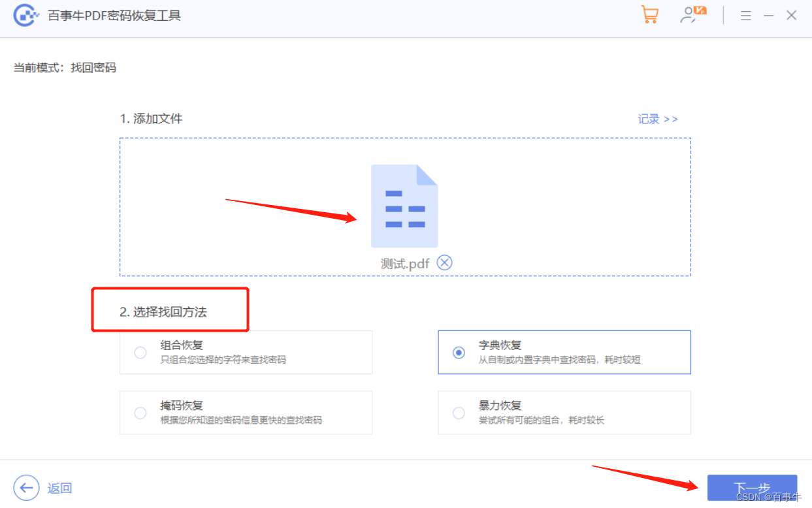Click description 根据您所知道的密码信息更快的查找密码
Screen dimensions: 812x508
pos(241,420)
